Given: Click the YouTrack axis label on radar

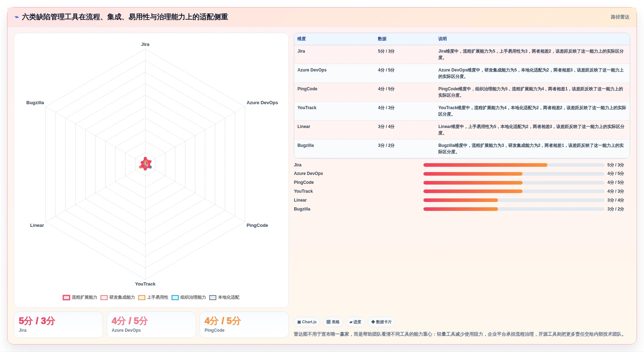Looking at the screenshot, I should point(145,284).
